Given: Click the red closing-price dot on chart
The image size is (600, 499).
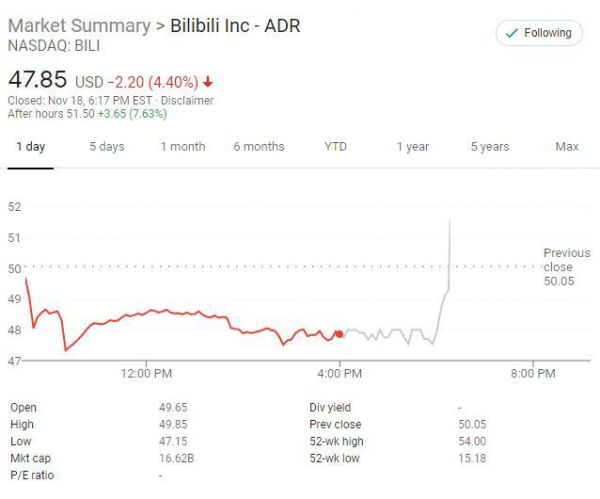Looking at the screenshot, I should [x=340, y=334].
